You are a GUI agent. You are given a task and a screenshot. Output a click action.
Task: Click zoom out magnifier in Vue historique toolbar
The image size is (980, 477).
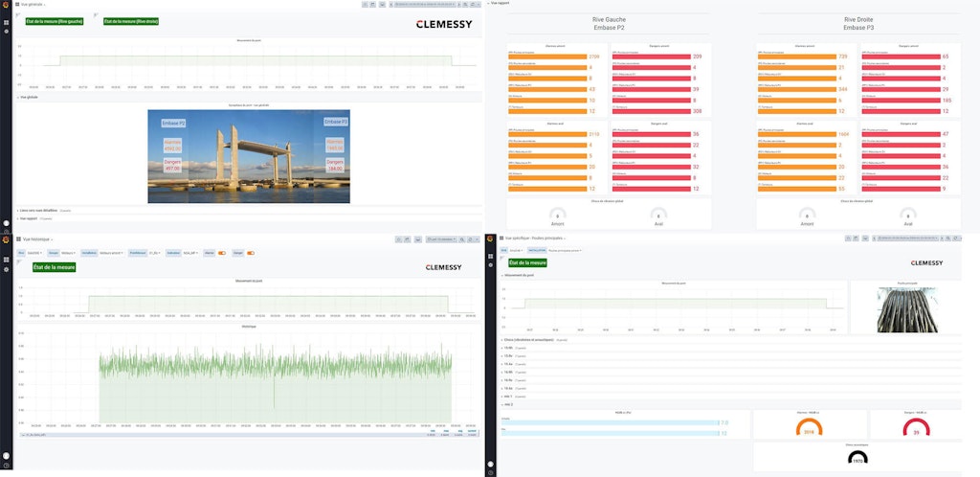462,239
